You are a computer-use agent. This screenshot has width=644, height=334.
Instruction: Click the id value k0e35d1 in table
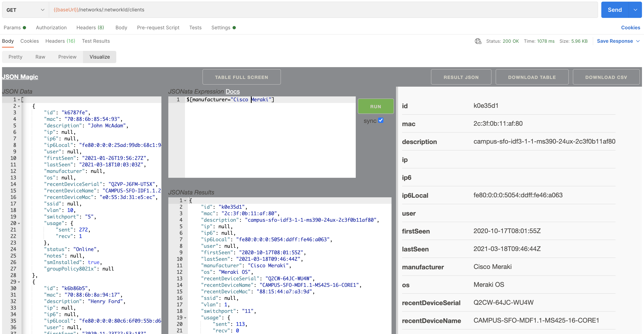click(x=486, y=106)
